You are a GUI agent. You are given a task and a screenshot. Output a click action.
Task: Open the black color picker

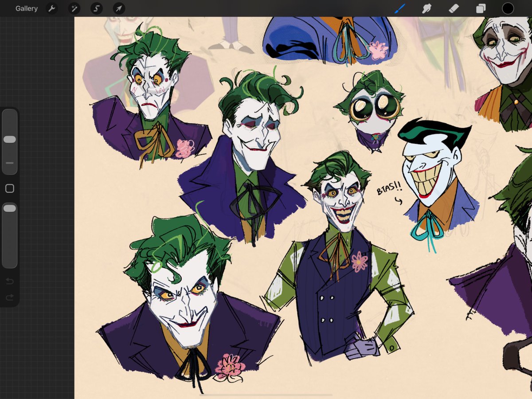(508, 8)
